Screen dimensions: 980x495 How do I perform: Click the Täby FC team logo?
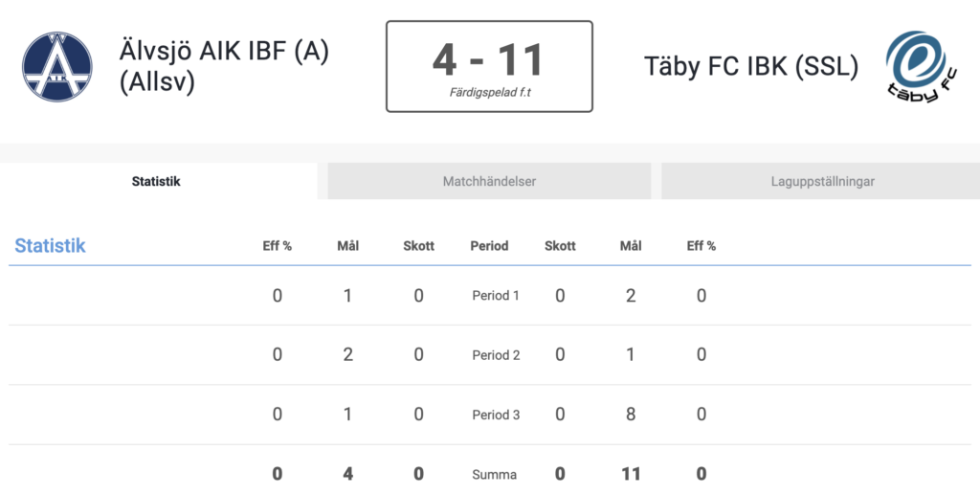921,66
